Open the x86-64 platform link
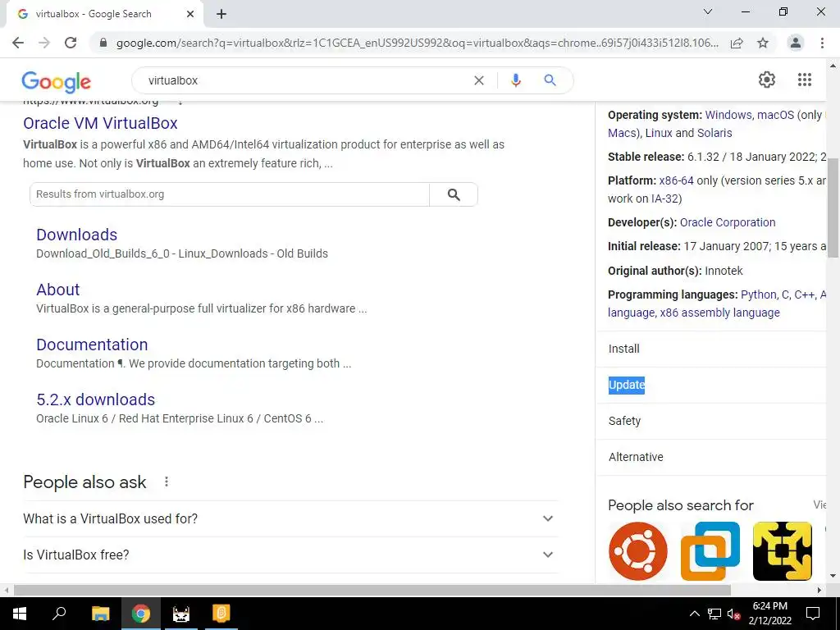The height and width of the screenshot is (630, 840). click(x=677, y=180)
